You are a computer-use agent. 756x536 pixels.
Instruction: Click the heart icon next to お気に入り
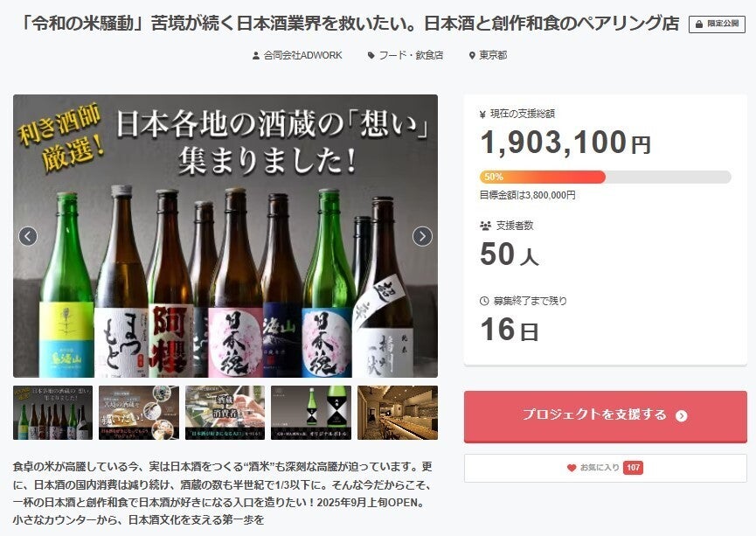[572, 468]
